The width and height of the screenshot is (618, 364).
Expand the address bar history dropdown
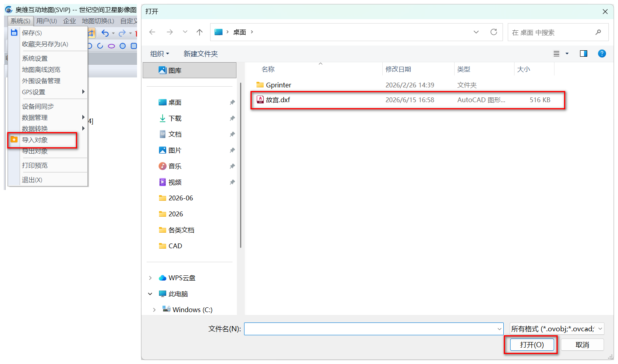476,32
